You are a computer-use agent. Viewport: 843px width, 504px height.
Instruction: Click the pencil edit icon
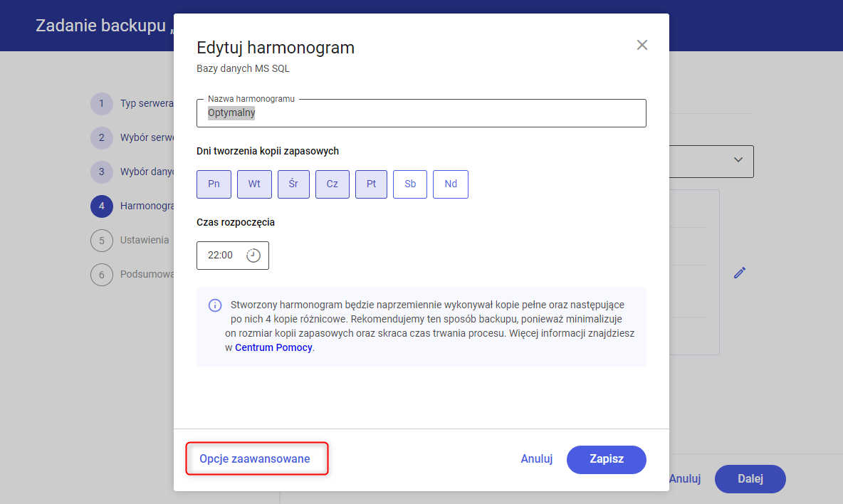(x=740, y=273)
